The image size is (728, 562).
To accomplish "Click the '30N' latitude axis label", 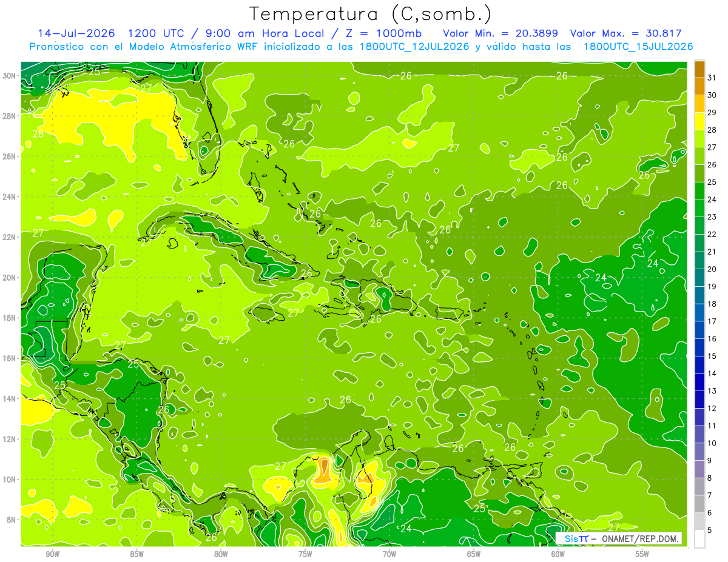I will point(10,76).
